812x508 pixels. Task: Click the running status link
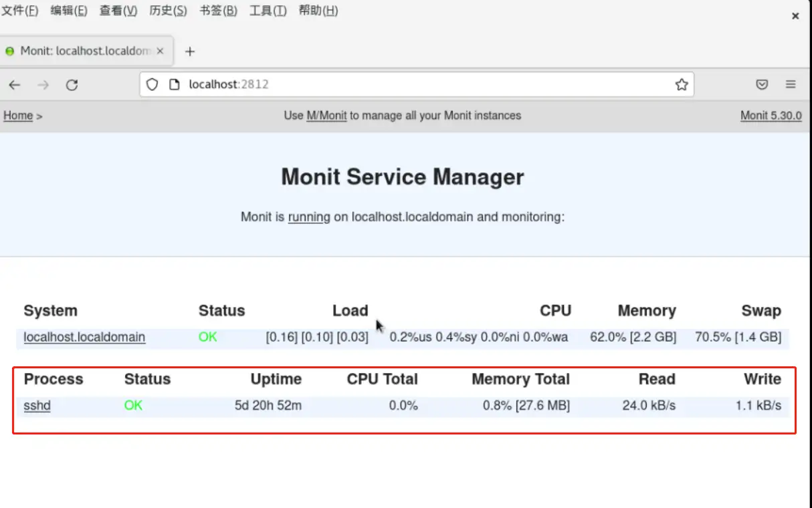(x=309, y=217)
